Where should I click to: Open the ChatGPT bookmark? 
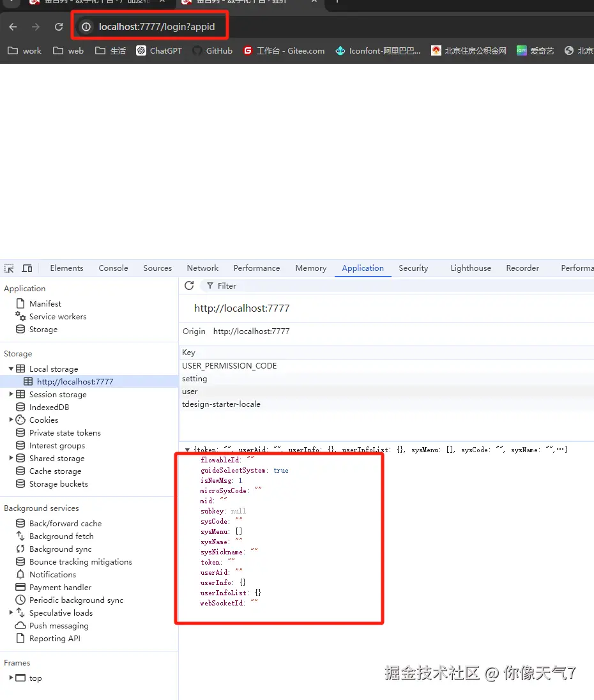159,51
